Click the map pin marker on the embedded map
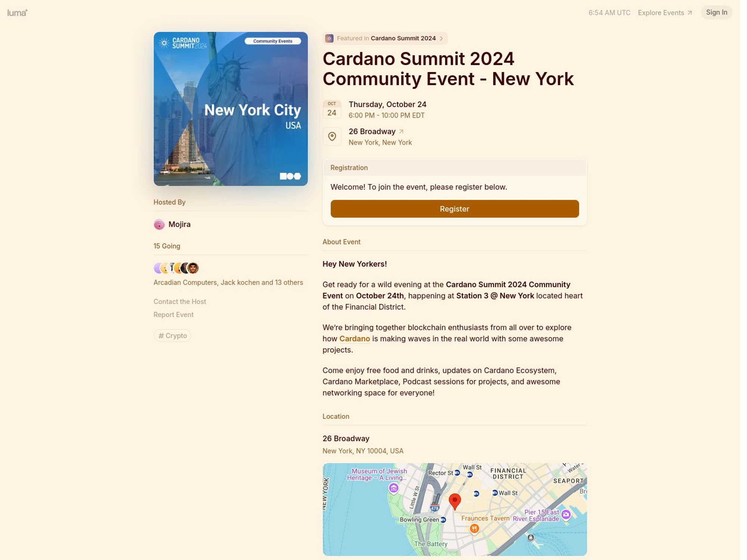The width and height of the screenshot is (747, 560). (x=455, y=500)
